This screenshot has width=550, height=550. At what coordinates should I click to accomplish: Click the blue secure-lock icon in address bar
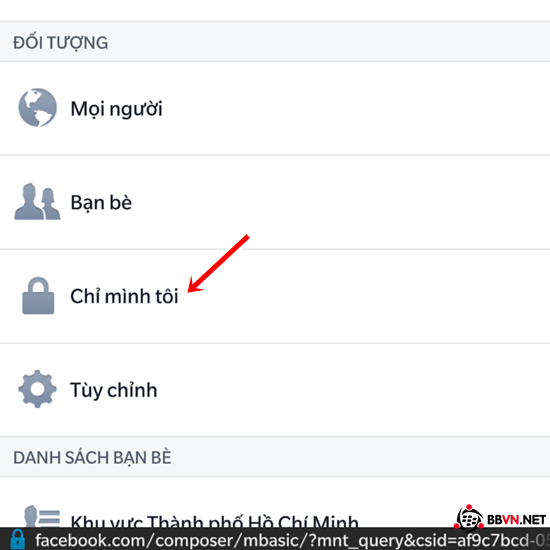18,539
